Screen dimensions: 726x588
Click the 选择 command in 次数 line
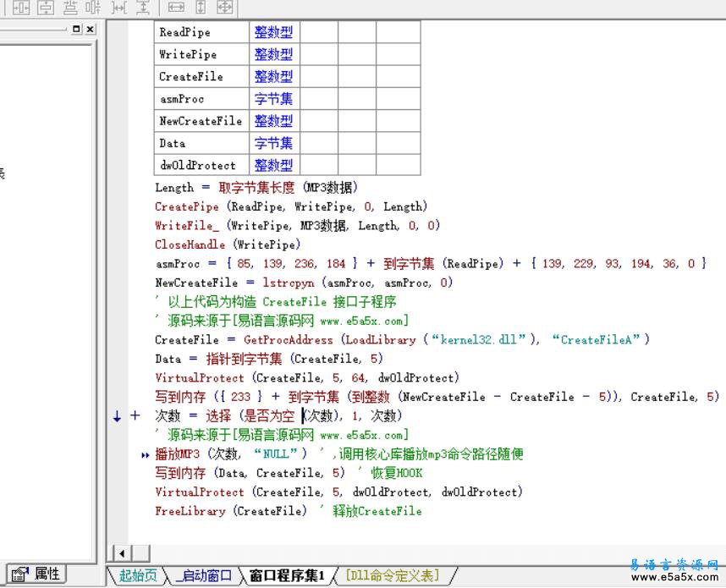(218, 415)
